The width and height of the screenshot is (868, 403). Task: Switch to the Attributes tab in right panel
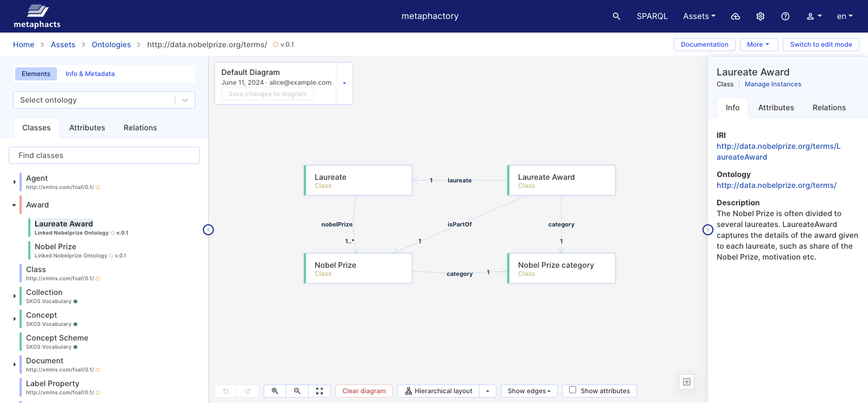click(x=776, y=108)
